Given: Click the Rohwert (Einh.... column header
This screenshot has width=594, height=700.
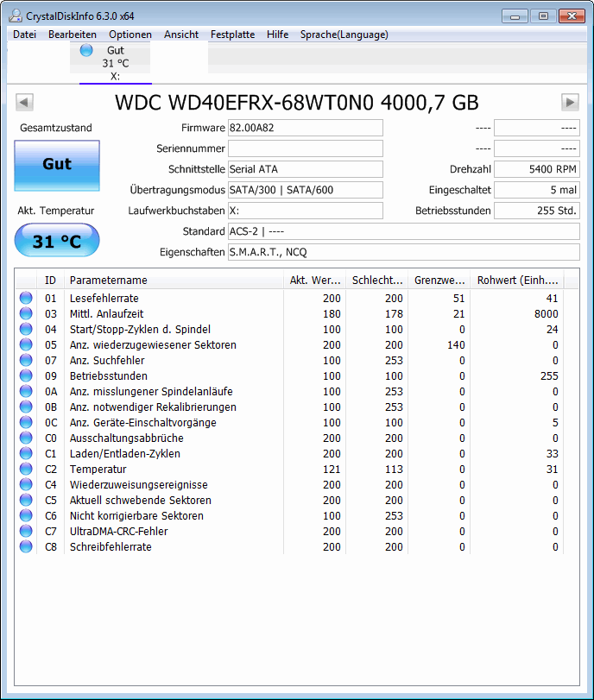Looking at the screenshot, I should (x=517, y=280).
